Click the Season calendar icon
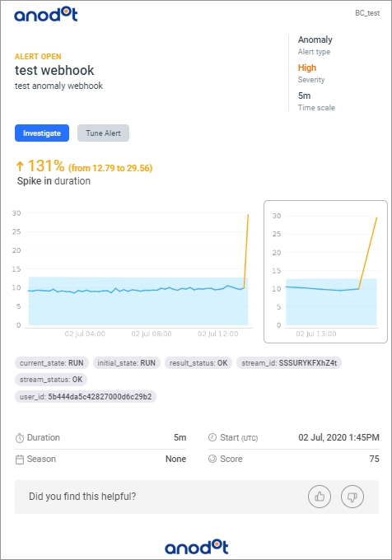 [x=20, y=460]
